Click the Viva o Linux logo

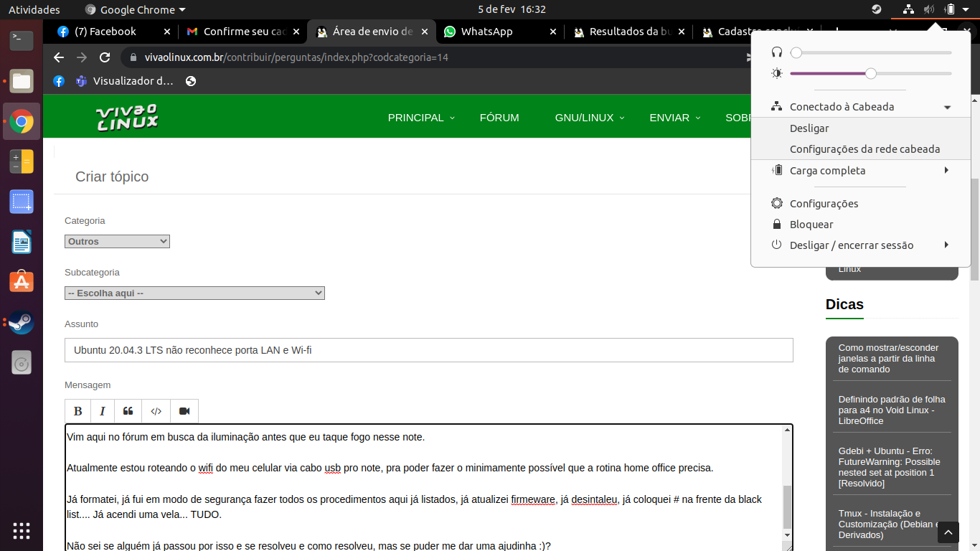point(127,118)
